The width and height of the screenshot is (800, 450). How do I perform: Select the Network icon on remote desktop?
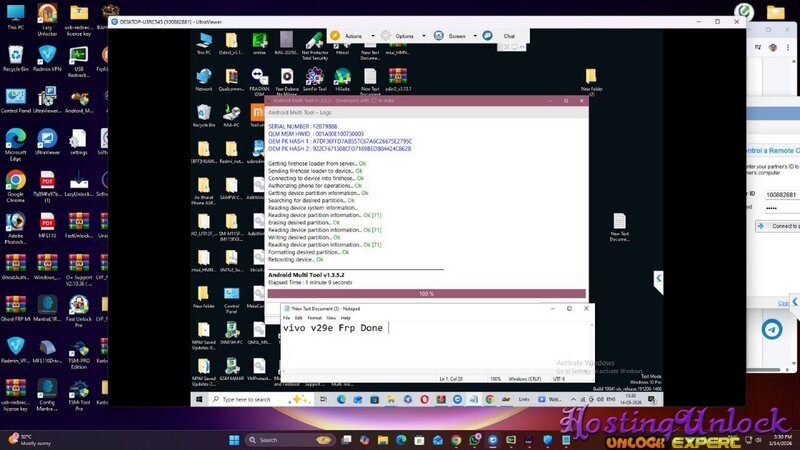coord(204,78)
